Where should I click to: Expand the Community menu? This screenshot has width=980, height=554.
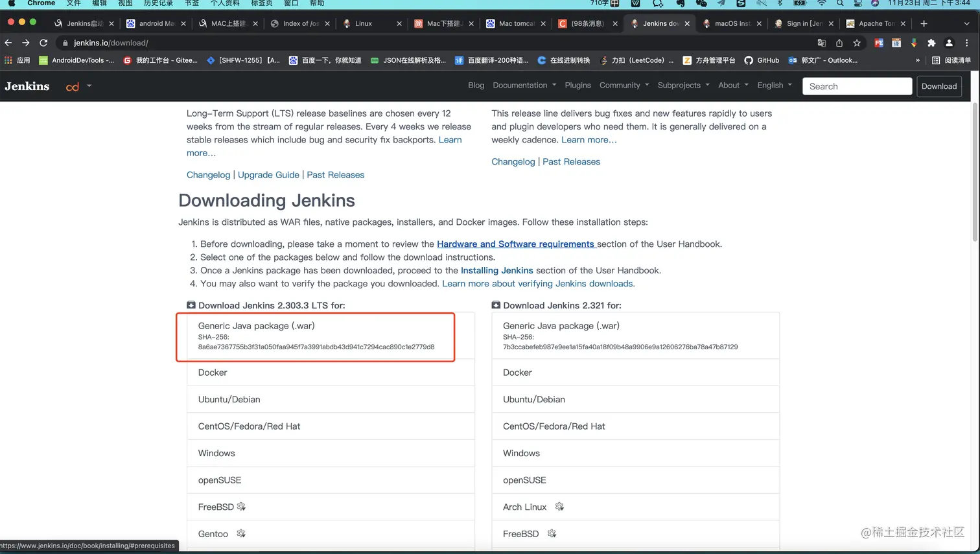pos(624,86)
